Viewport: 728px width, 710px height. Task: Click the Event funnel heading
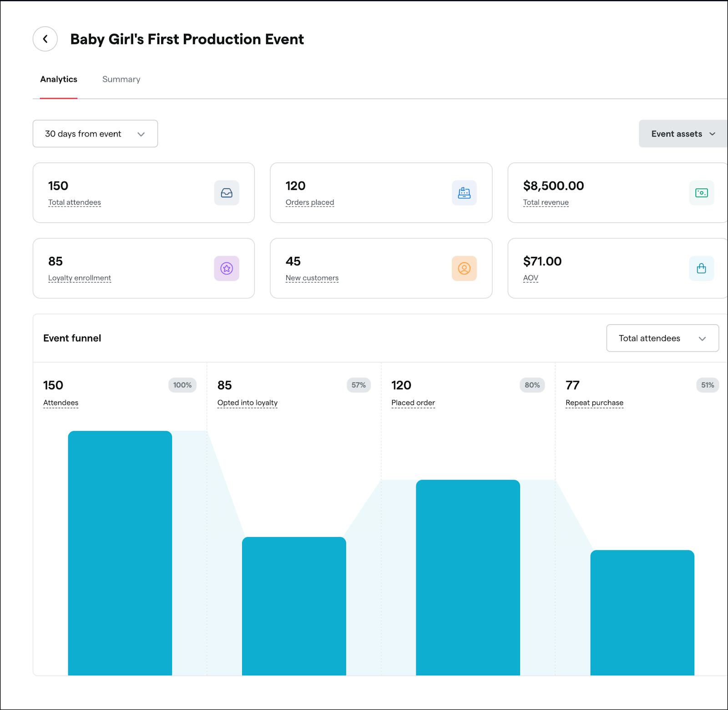(72, 338)
